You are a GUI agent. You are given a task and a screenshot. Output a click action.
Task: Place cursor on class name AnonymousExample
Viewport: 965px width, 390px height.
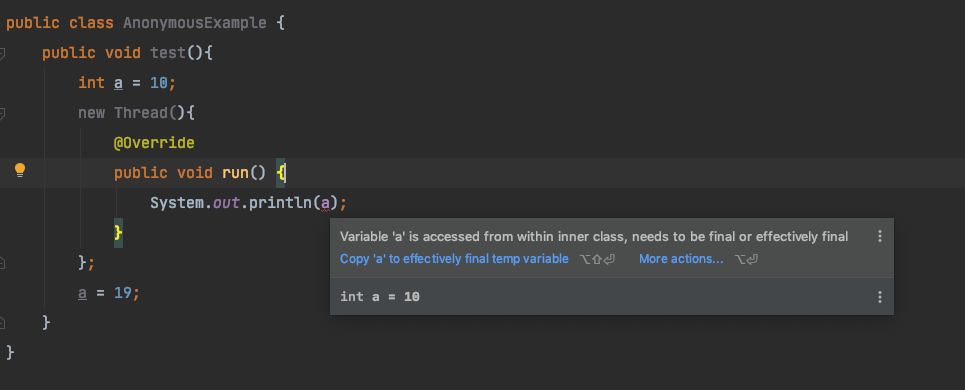[x=194, y=23]
